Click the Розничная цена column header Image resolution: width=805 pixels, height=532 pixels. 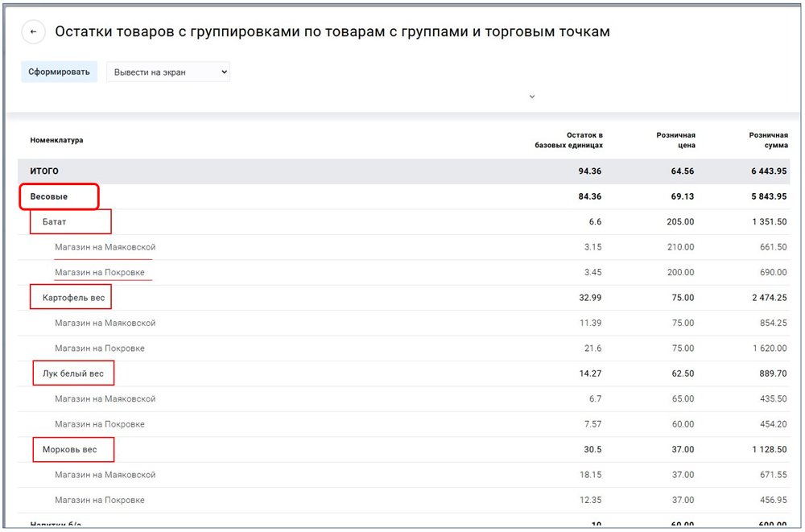click(675, 140)
